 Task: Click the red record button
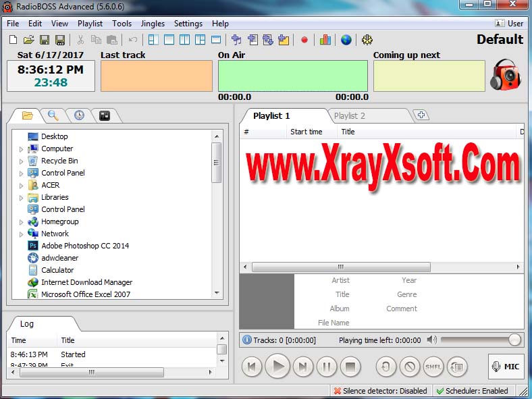point(304,40)
